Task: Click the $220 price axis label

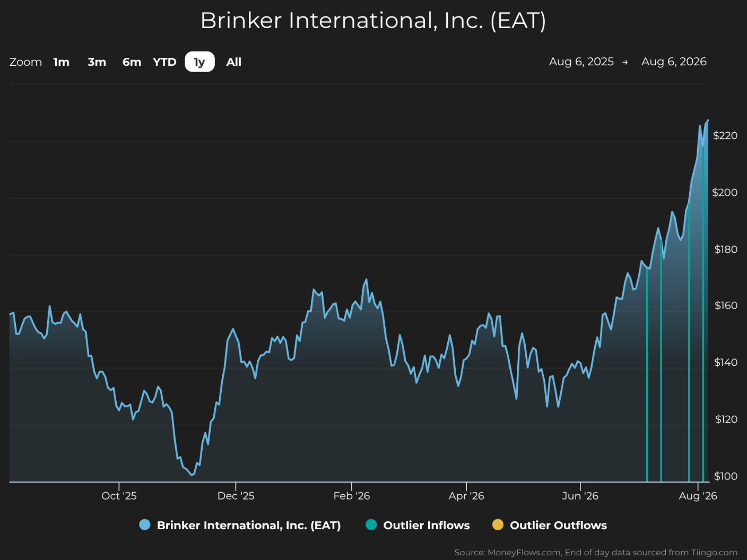Action: pyautogui.click(x=725, y=136)
